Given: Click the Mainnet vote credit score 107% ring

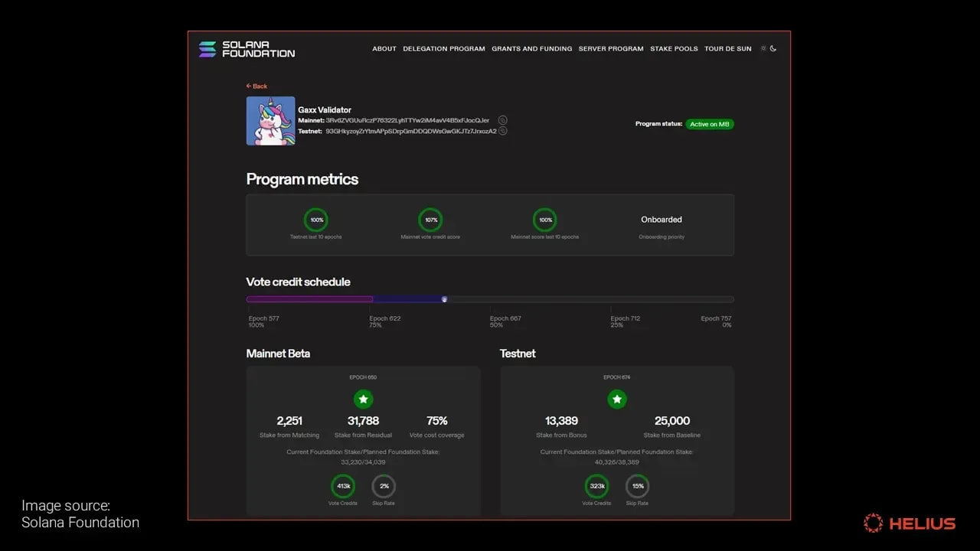Looking at the screenshot, I should pyautogui.click(x=430, y=220).
